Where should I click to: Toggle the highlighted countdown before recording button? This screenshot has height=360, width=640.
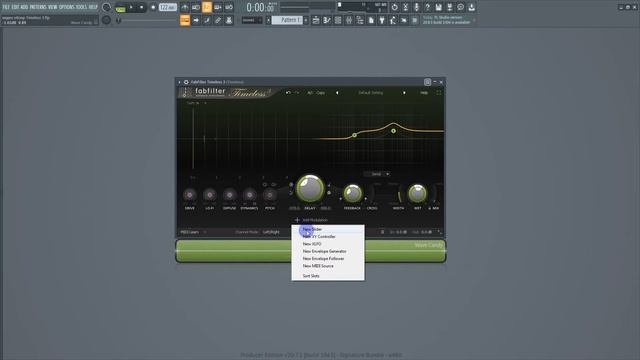click(x=207, y=7)
